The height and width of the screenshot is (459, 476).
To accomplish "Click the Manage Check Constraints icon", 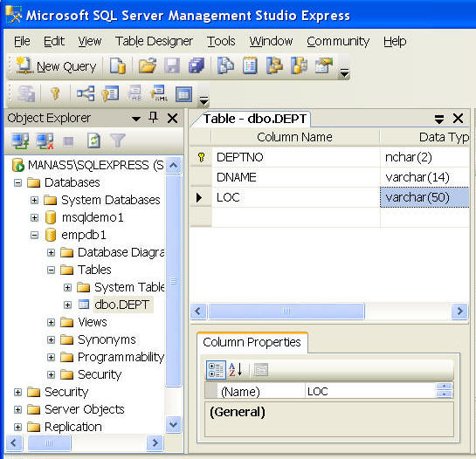I will coord(183,94).
